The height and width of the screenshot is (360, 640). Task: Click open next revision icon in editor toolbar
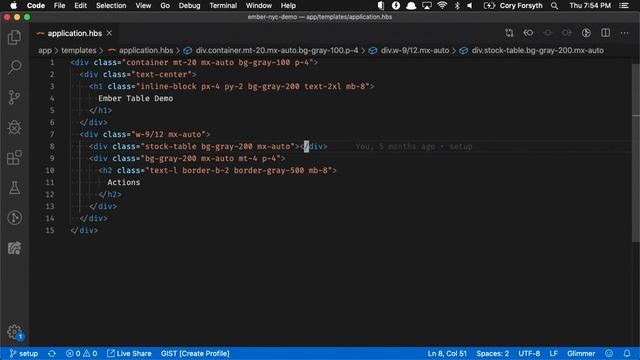(x=567, y=33)
